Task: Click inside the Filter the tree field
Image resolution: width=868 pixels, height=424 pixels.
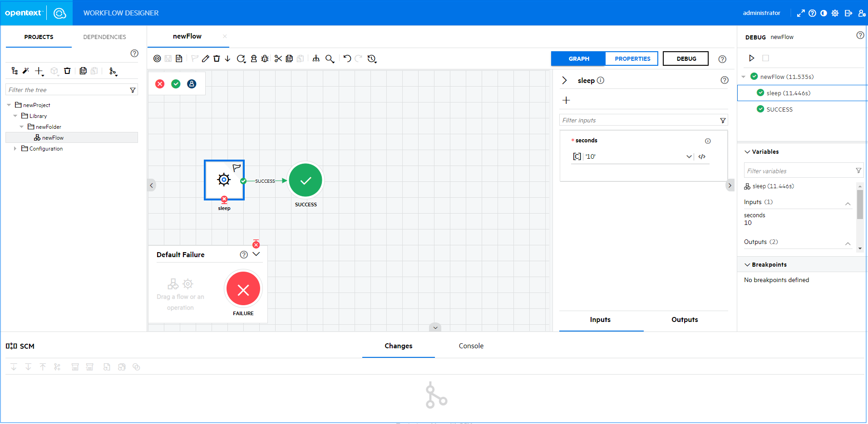Action: (64, 89)
